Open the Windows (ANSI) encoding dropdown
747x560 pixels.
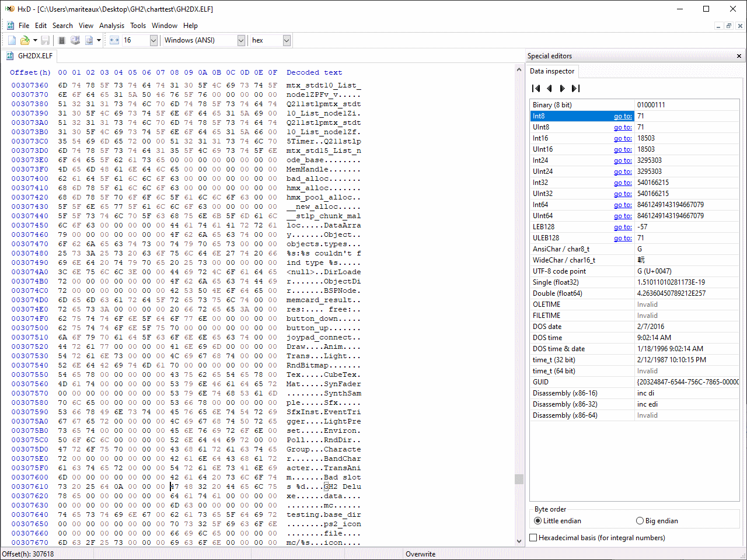click(241, 40)
